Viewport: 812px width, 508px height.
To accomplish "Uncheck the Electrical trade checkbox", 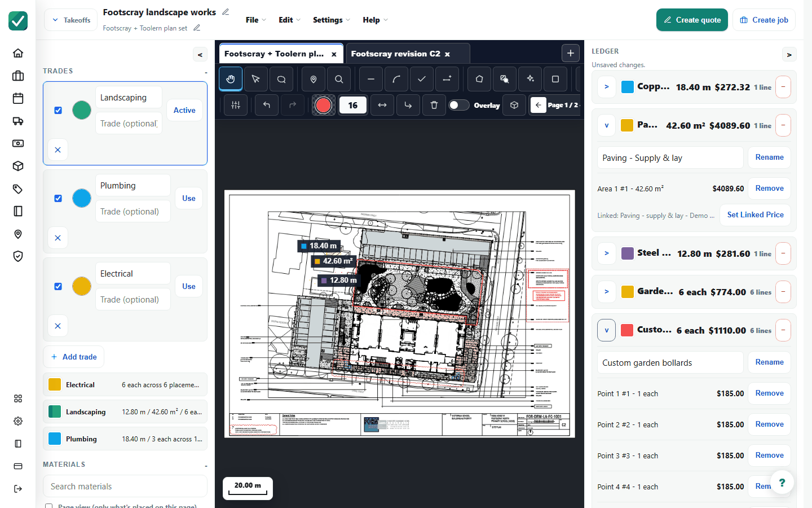I will [58, 286].
